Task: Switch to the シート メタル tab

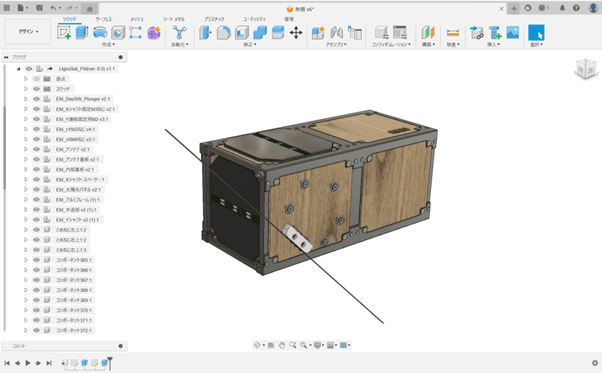Action: click(174, 19)
